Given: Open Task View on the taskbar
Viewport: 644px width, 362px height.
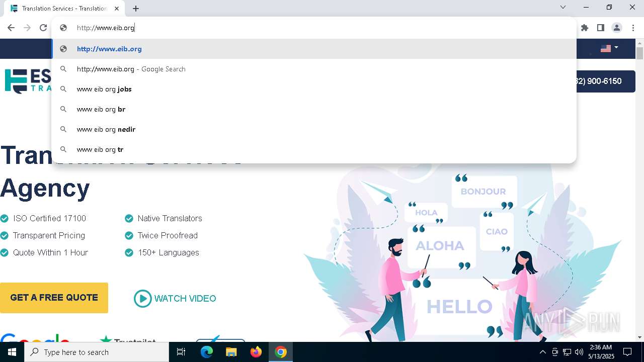Looking at the screenshot, I should 181,352.
